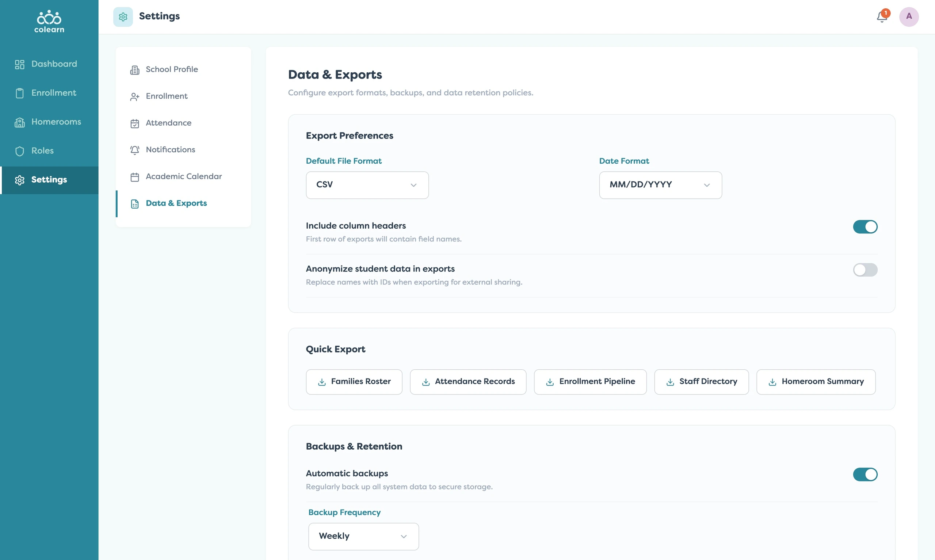Click the Homerooms building icon
The width and height of the screenshot is (935, 560).
point(20,122)
